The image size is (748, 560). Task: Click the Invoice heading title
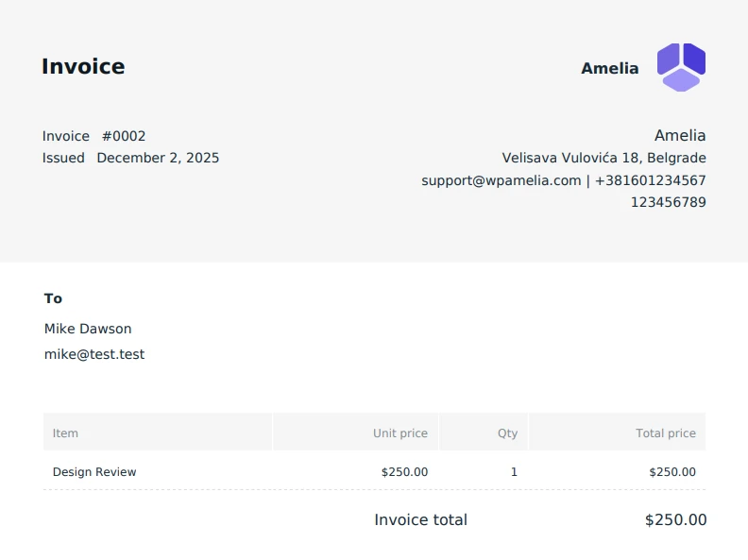(x=83, y=66)
